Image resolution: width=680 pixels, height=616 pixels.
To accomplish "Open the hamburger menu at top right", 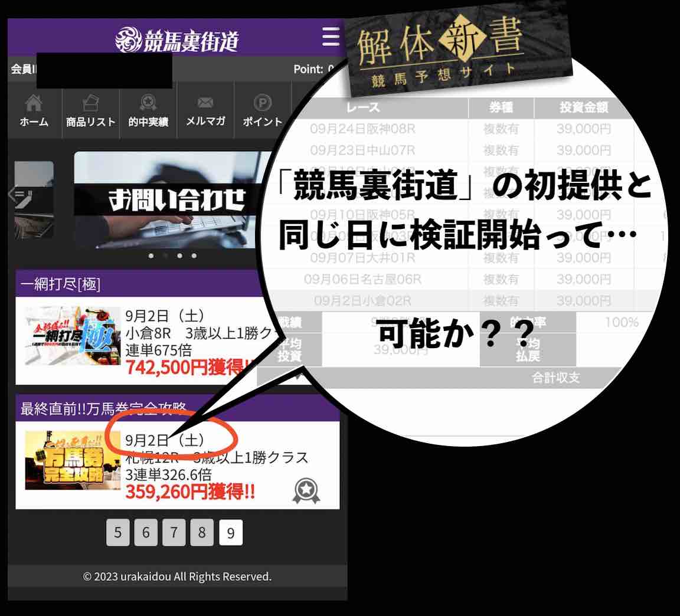I will click(329, 37).
